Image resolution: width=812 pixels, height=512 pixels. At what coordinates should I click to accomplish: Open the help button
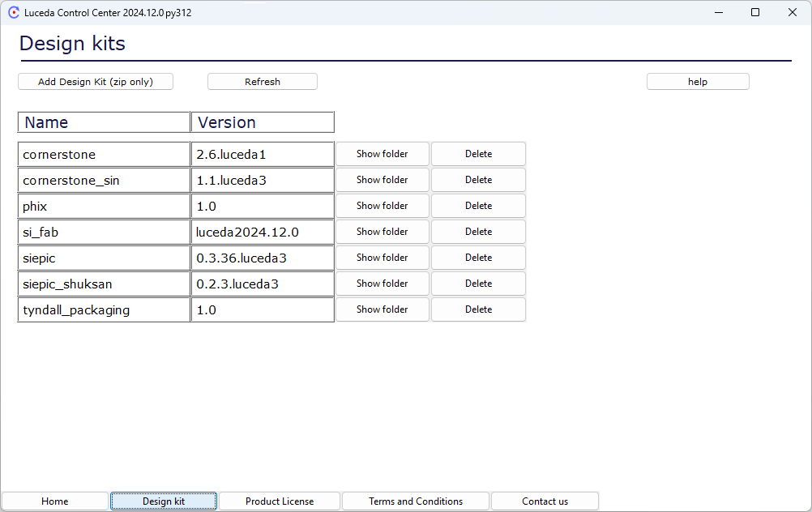click(697, 82)
